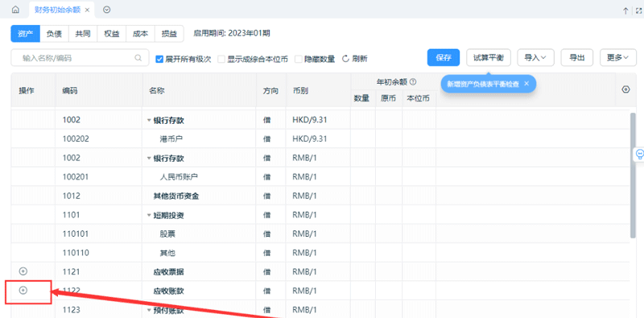Select the 人民币账户 row name

[x=179, y=177]
